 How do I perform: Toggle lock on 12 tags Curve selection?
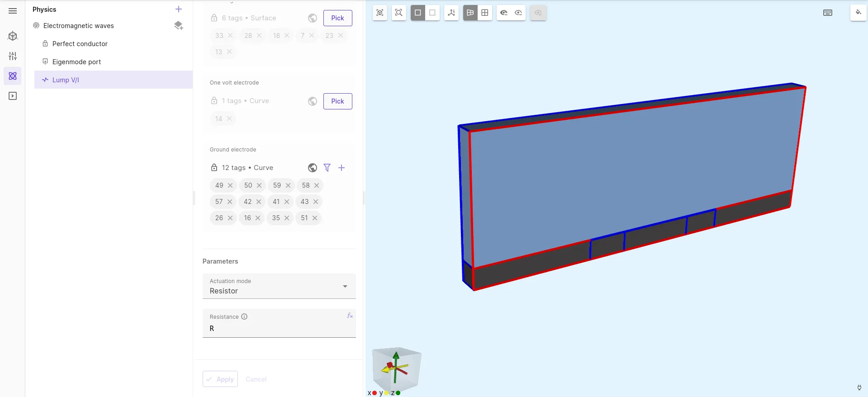[214, 167]
